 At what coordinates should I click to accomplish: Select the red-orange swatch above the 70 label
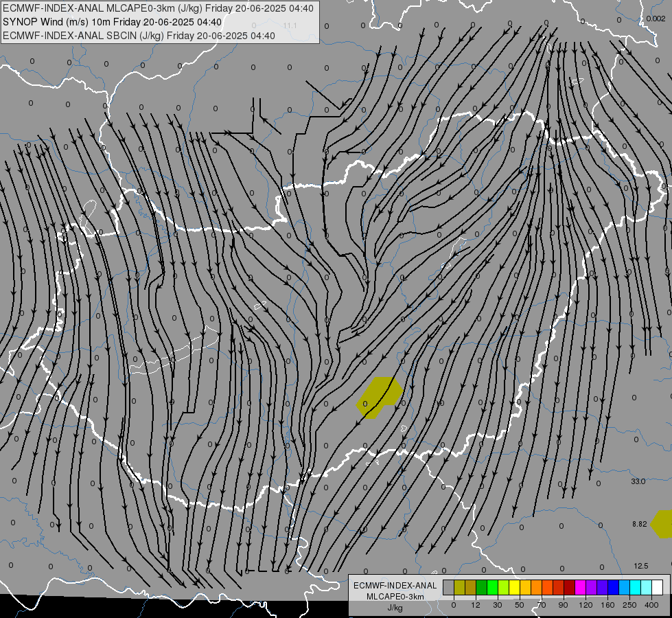coord(548,587)
